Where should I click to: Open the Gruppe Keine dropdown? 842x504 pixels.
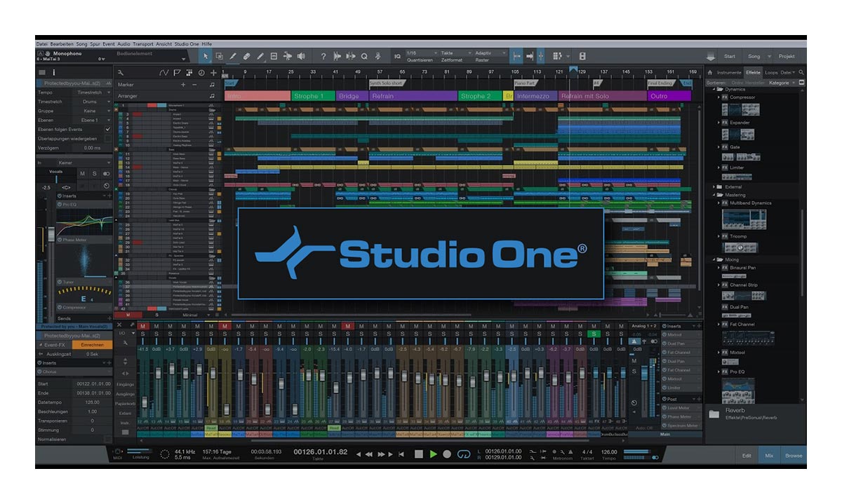click(93, 111)
